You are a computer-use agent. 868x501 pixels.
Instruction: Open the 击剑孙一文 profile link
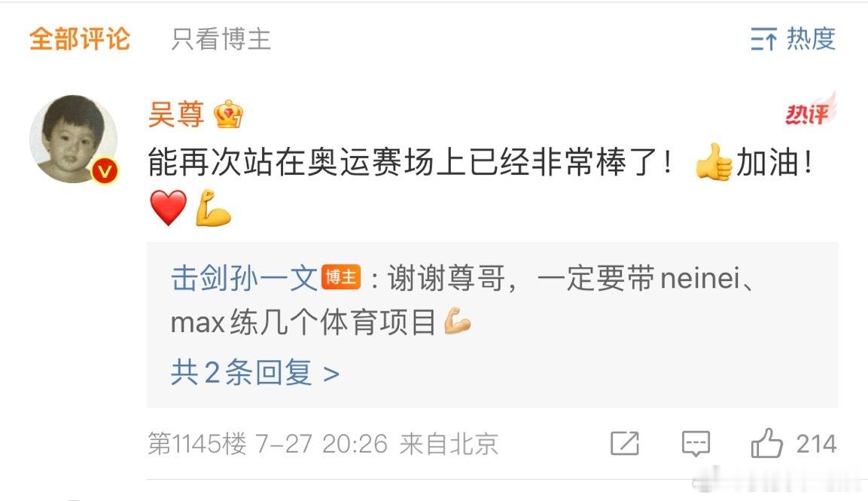[244, 278]
